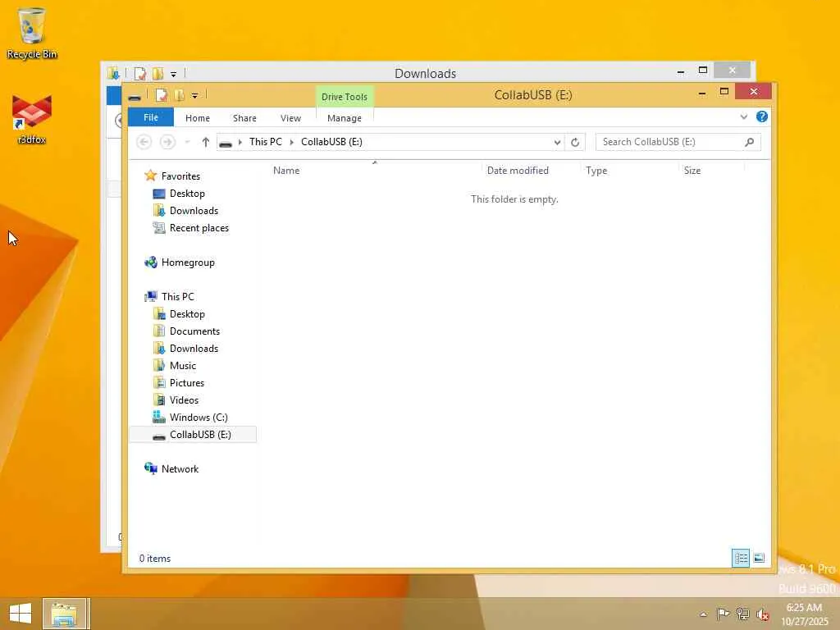Screen dimensions: 840x630
Task: Open the File menu
Action: pos(151,117)
